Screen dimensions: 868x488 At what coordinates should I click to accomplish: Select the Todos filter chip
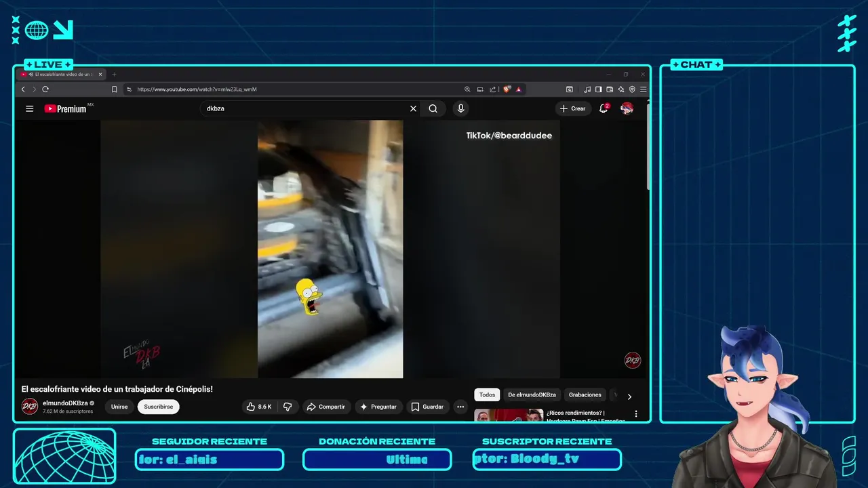[487, 394]
